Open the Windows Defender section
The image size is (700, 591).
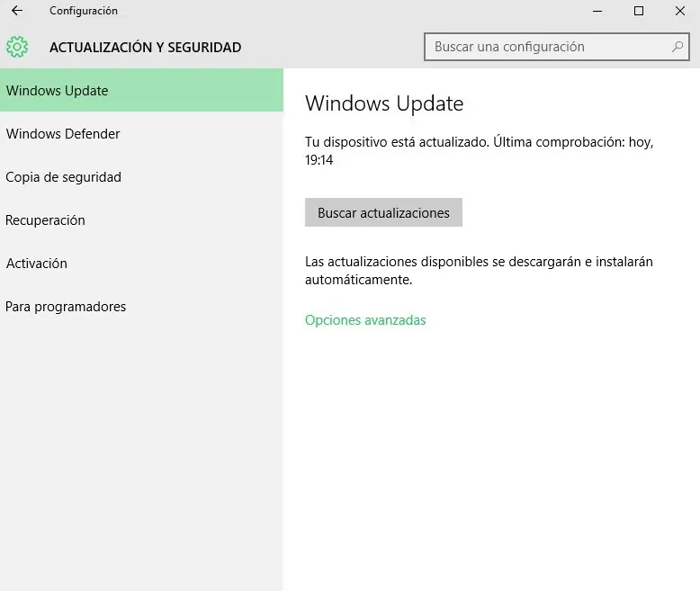[141, 133]
